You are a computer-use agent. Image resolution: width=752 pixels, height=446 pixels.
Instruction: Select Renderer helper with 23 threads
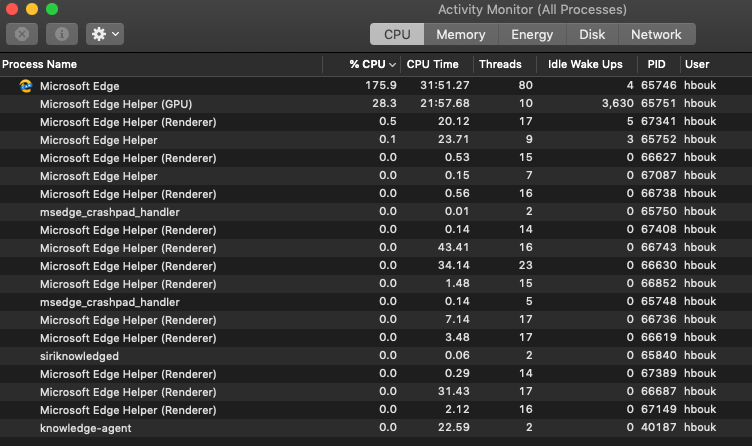[376, 266]
